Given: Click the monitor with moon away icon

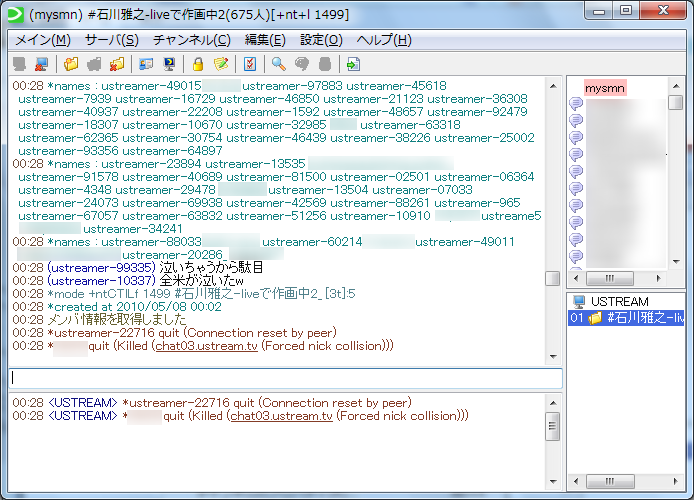Looking at the screenshot, I should pyautogui.click(x=169, y=65).
